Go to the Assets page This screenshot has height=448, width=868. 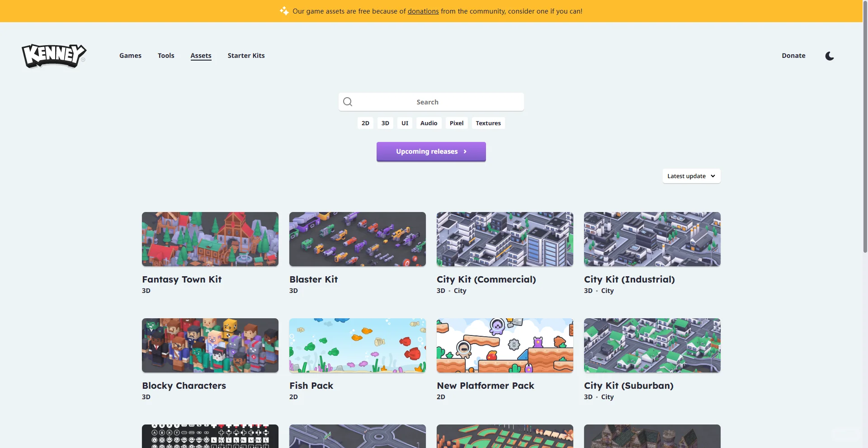click(x=201, y=56)
